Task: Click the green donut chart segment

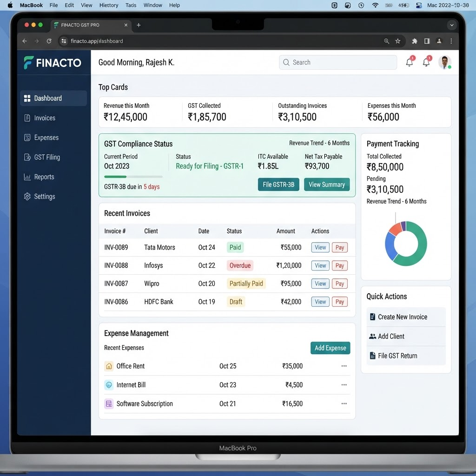Action: [420, 247]
